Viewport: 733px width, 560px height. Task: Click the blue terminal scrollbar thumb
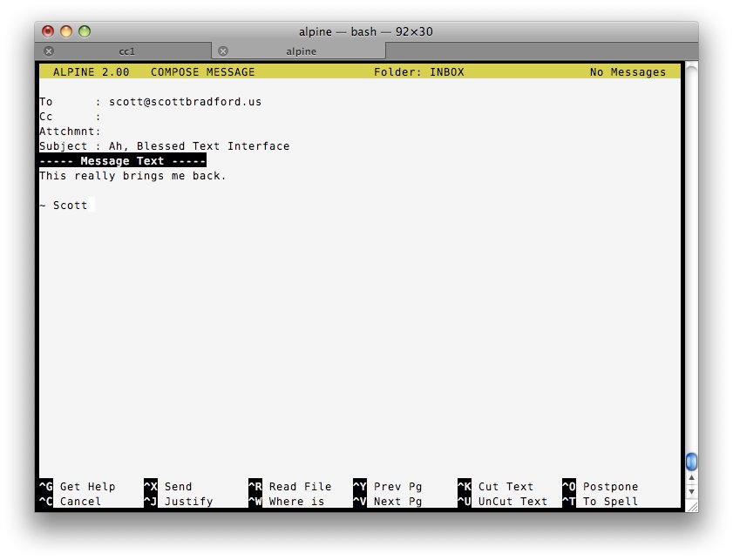(x=691, y=461)
